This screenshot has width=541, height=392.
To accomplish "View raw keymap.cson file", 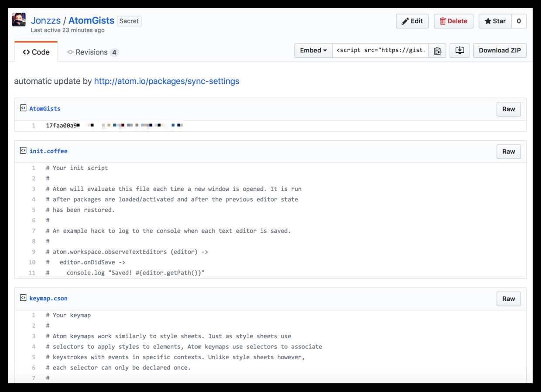I will (508, 299).
